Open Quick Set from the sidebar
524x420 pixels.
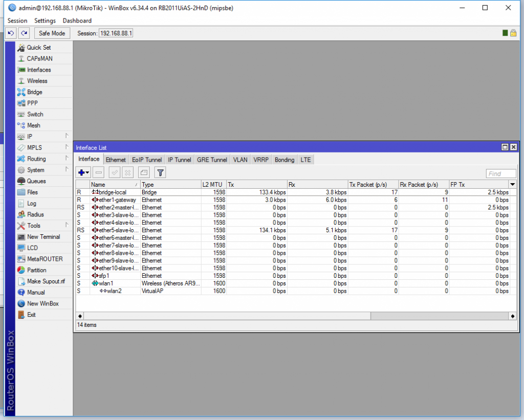pos(37,47)
